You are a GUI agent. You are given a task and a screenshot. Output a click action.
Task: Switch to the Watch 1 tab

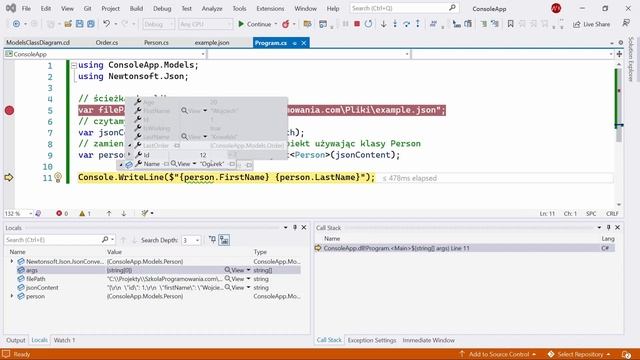[64, 340]
